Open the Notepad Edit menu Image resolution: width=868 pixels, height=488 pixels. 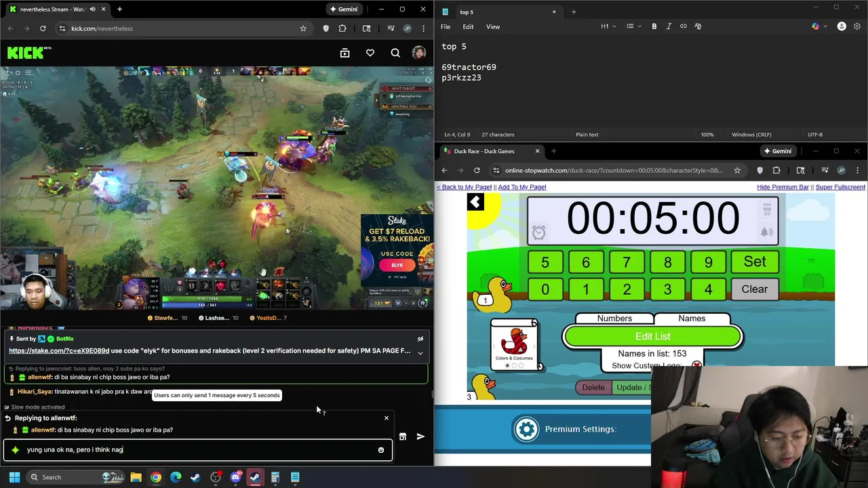pyautogui.click(x=468, y=26)
